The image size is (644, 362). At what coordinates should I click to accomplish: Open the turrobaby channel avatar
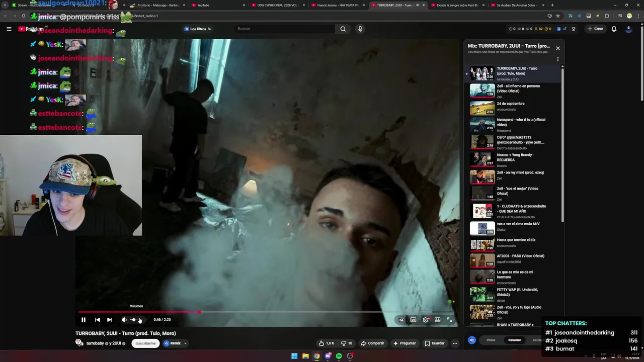pos(79,343)
